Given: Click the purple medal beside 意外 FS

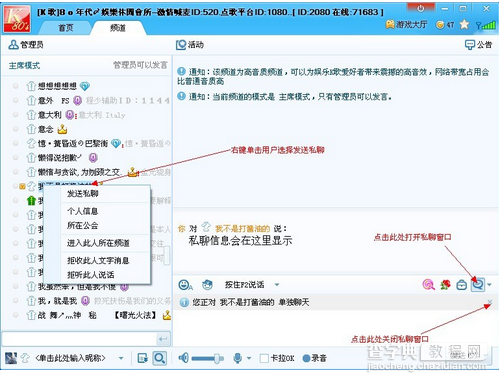Looking at the screenshot, I should [x=78, y=101].
